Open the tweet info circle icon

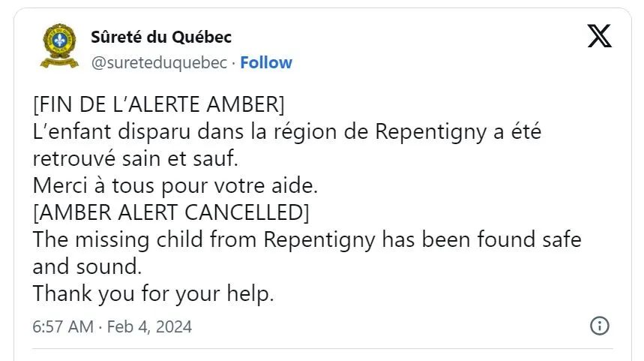[600, 326]
